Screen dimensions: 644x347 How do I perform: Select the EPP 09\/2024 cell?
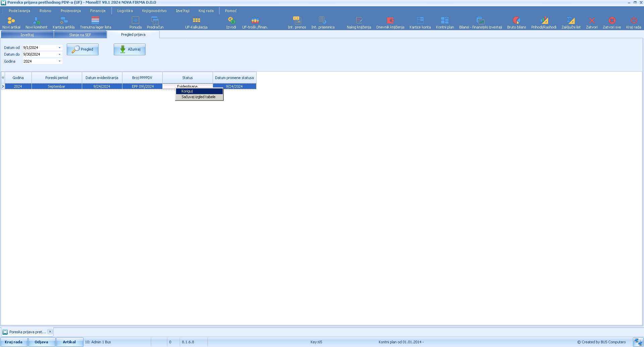(x=143, y=86)
